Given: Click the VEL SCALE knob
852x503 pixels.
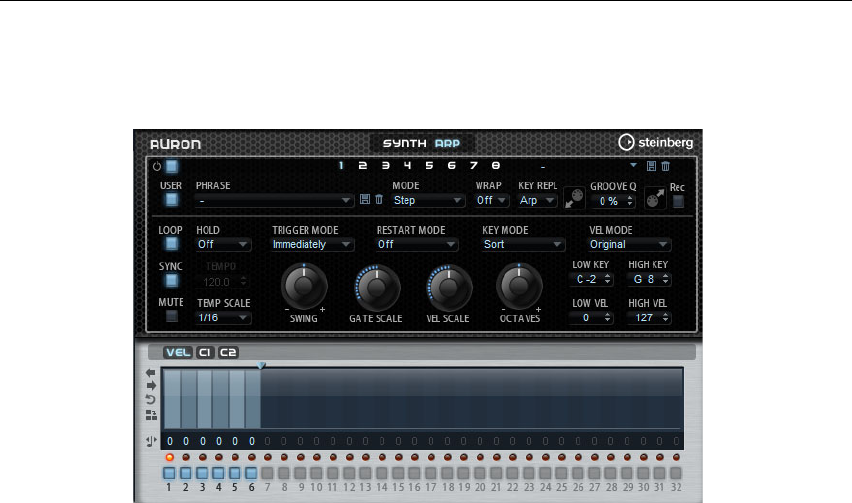Looking at the screenshot, I should [x=448, y=288].
